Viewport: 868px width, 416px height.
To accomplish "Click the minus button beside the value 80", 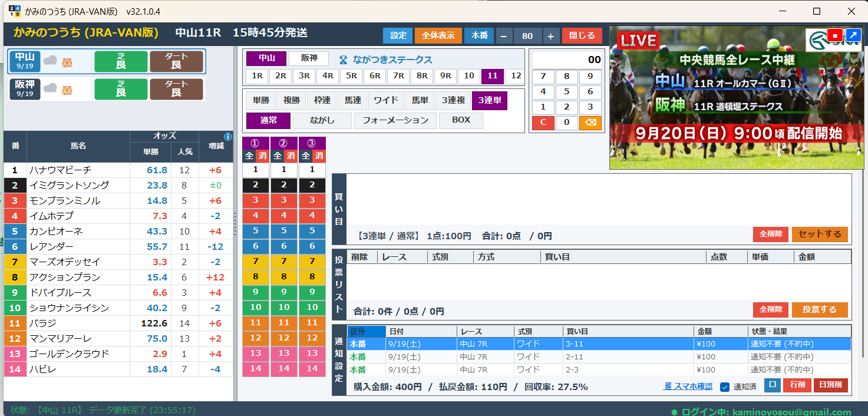I will [504, 35].
